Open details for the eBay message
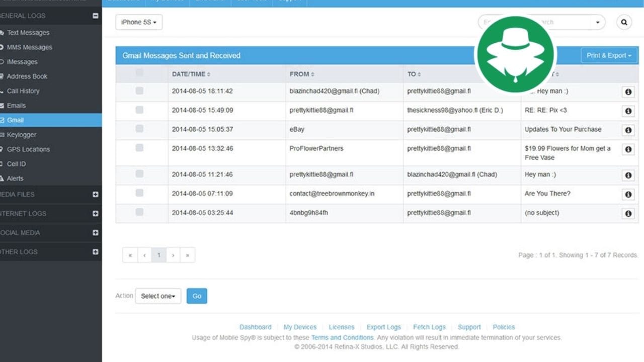The height and width of the screenshot is (362, 644). [x=628, y=130]
